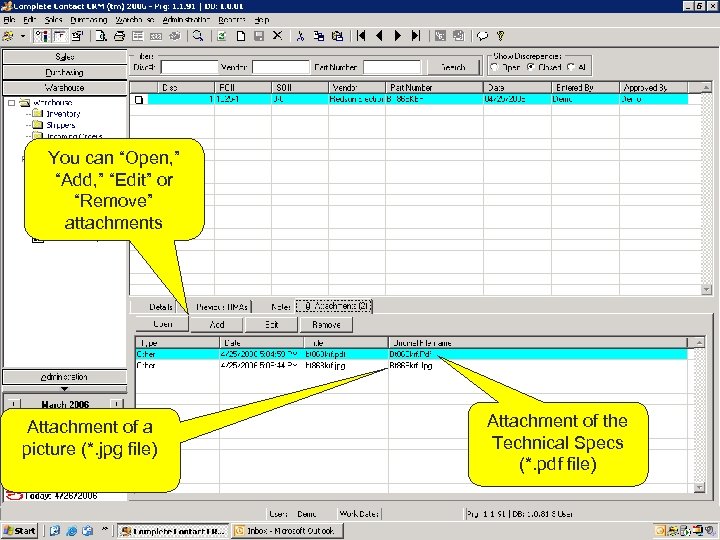This screenshot has height=540, width=720.
Task: Click the floppy disk save icon
Action: point(259,36)
